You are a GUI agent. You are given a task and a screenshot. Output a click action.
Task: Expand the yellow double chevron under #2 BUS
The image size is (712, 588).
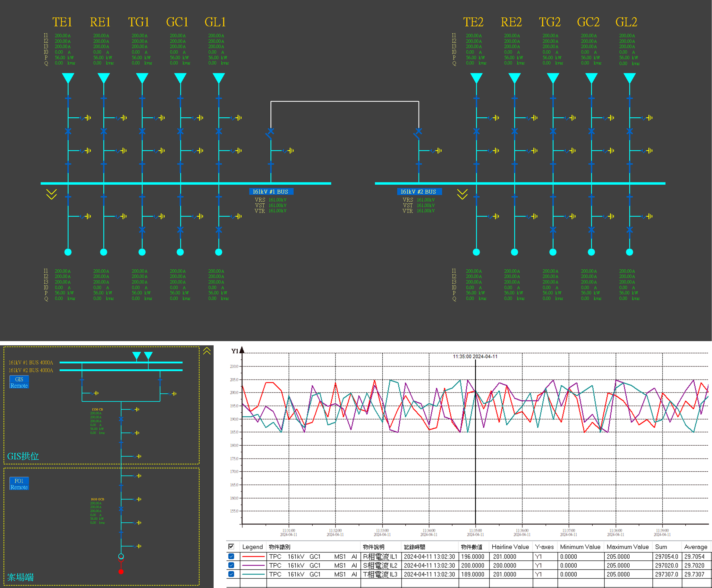coord(462,194)
